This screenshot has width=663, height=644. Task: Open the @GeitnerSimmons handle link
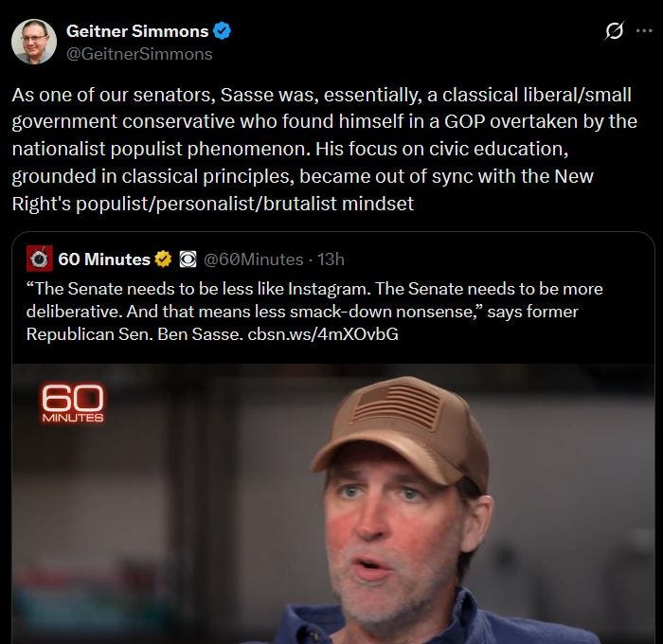[139, 54]
